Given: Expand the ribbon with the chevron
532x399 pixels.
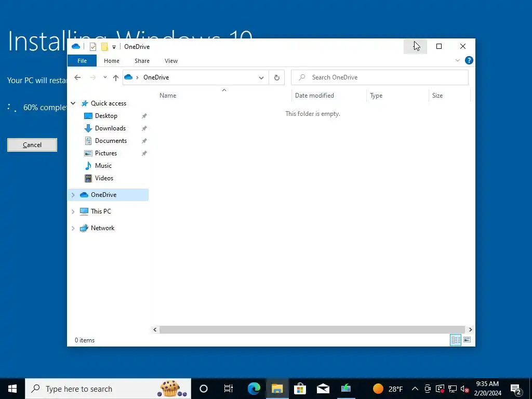Looking at the screenshot, I should click(457, 60).
